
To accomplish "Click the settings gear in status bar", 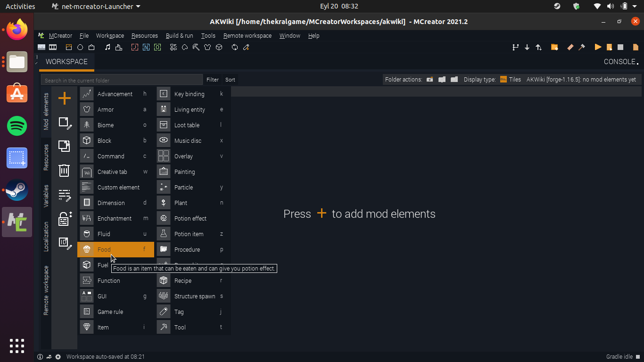I will 58,357.
